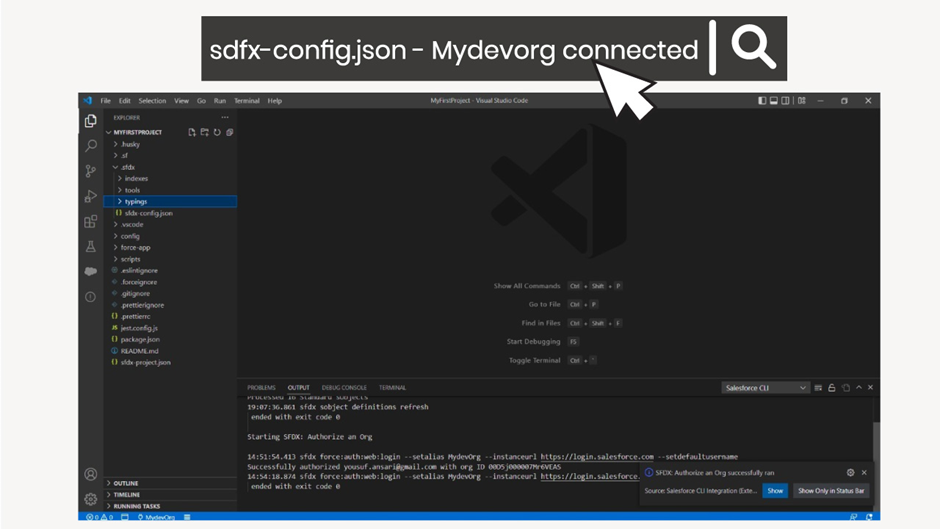Toggle bottom panel layout icon
The width and height of the screenshot is (940, 529).
pos(773,101)
